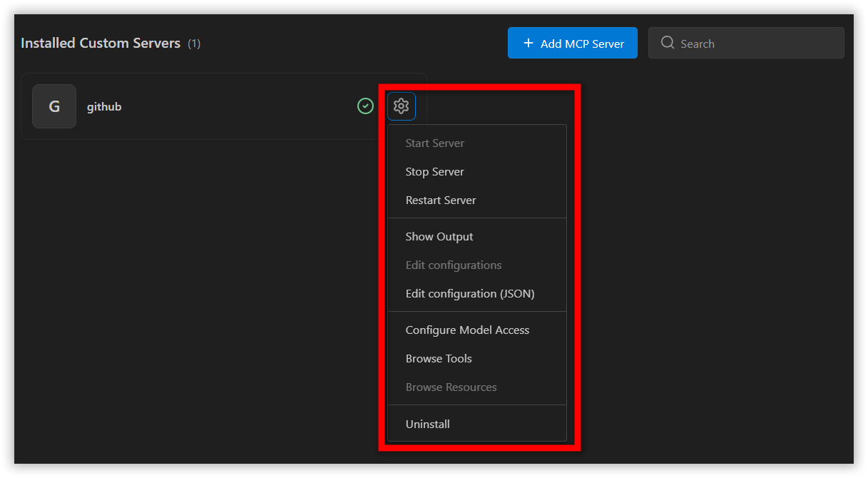Click the Browse Resources menu entry
The width and height of the screenshot is (868, 478).
tap(451, 387)
